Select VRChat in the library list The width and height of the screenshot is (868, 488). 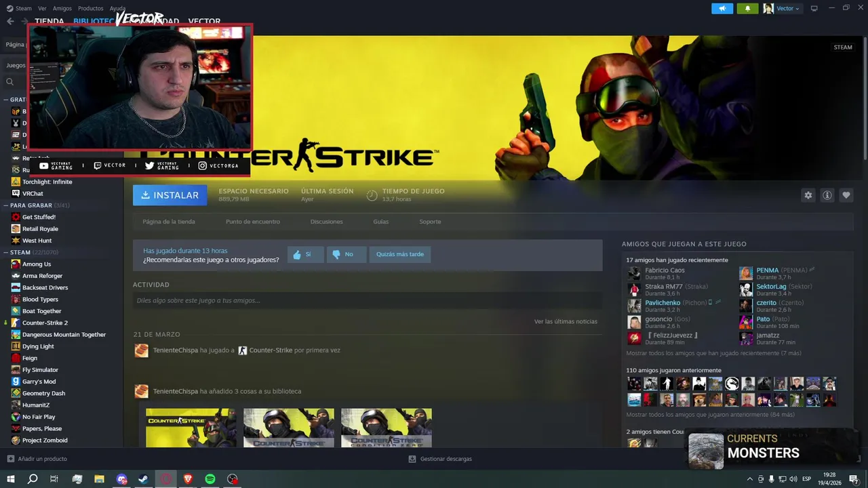tap(33, 193)
